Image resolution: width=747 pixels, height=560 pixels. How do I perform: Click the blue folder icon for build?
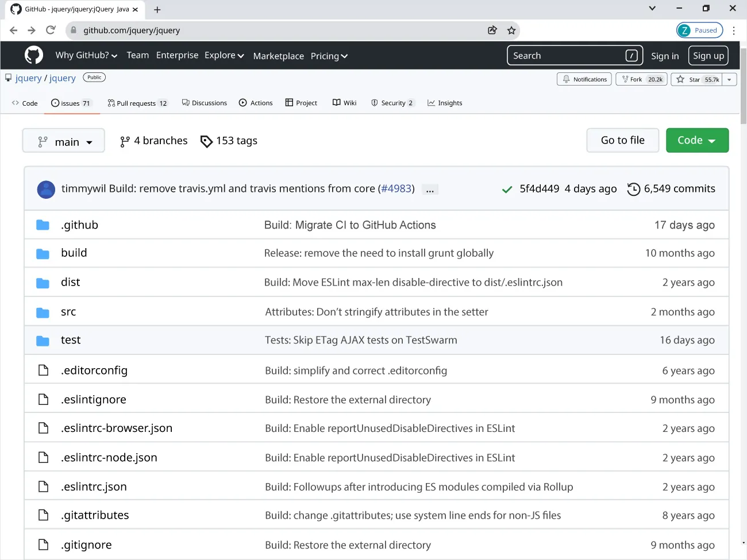point(43,253)
